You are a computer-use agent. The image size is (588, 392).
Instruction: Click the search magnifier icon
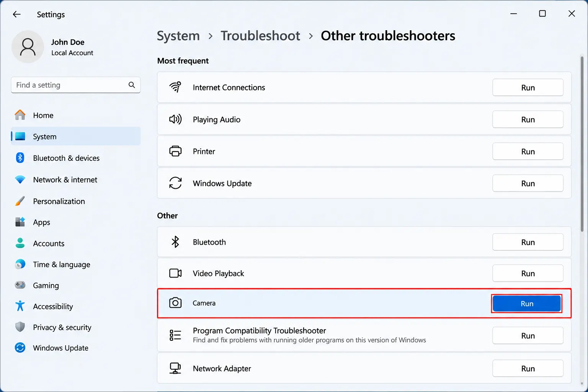(x=132, y=85)
